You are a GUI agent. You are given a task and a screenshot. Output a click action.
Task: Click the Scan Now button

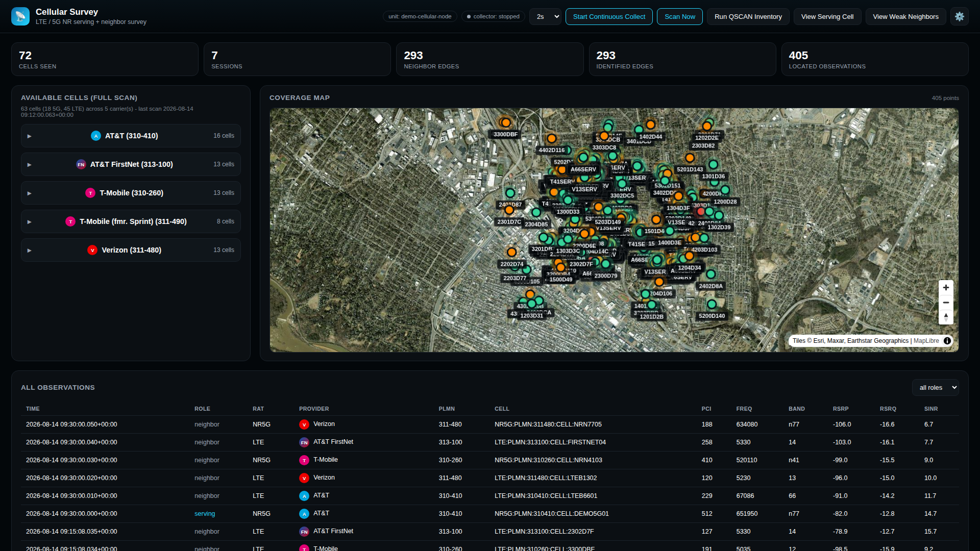point(680,16)
